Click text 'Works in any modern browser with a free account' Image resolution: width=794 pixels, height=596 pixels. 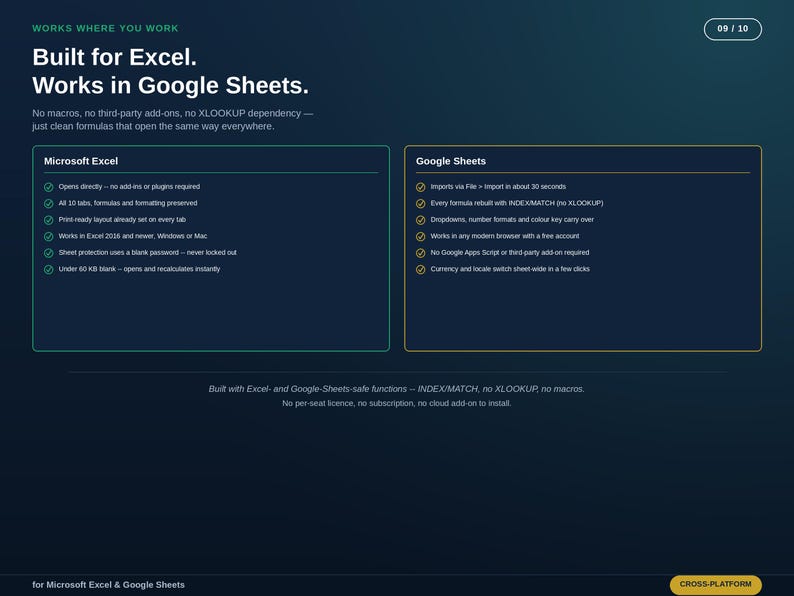505,236
